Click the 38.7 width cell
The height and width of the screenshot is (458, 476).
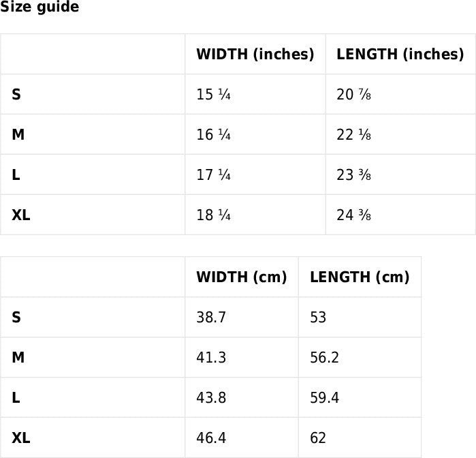(211, 318)
